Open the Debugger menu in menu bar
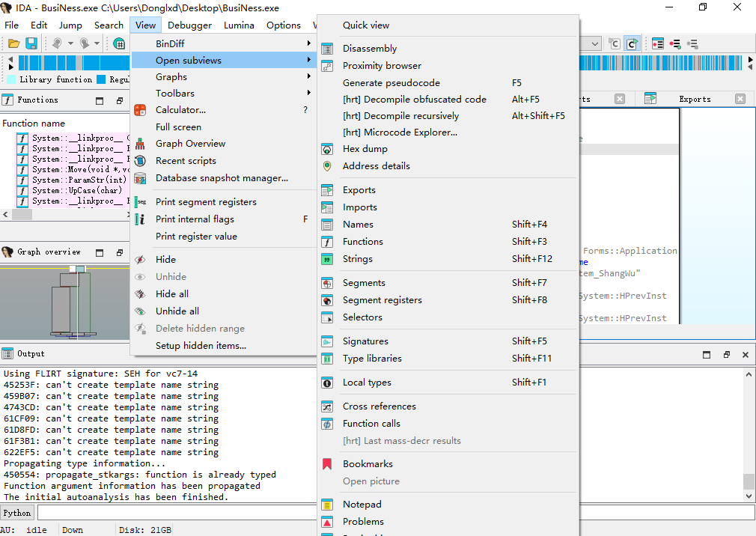Viewport: 756px width, 536px height. tap(189, 25)
